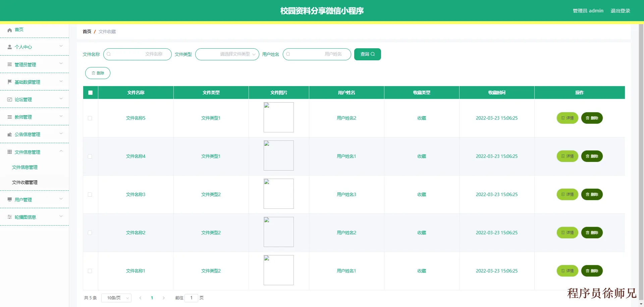This screenshot has width=644, height=307.
Task: Click the batch 删除 button above table
Action: [x=98, y=73]
